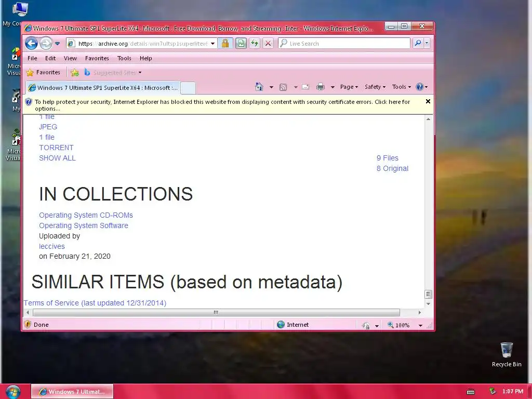The width and height of the screenshot is (532, 399).
Task: Click the vertical scrollbar thumb
Action: [x=428, y=294]
